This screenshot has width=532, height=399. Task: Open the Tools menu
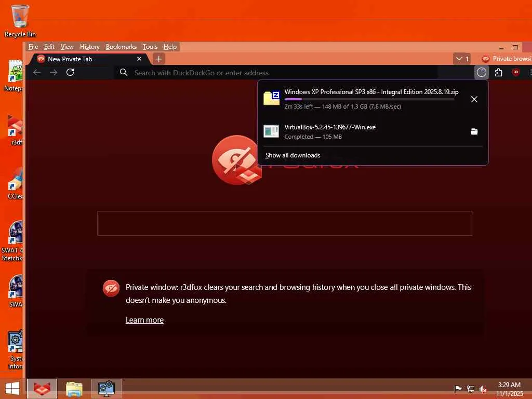(x=150, y=46)
